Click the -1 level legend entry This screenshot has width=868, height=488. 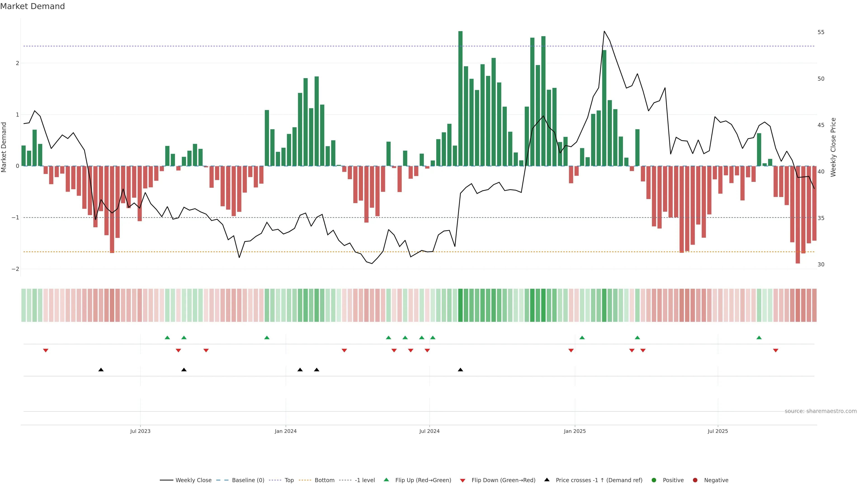click(x=365, y=480)
